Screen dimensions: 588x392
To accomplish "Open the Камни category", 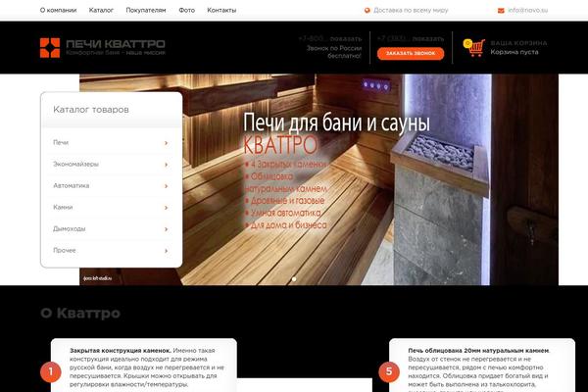I will 63,207.
